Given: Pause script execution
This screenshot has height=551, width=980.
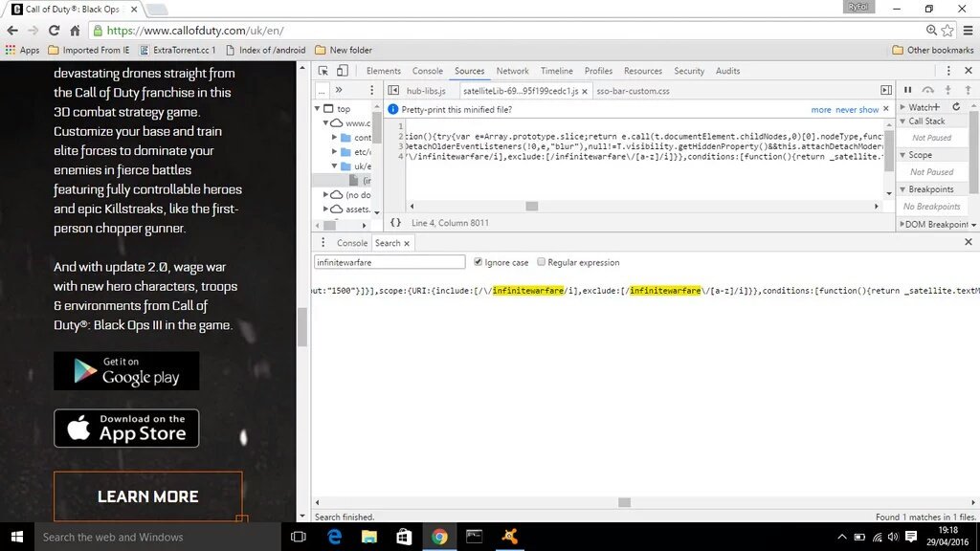Looking at the screenshot, I should [907, 90].
